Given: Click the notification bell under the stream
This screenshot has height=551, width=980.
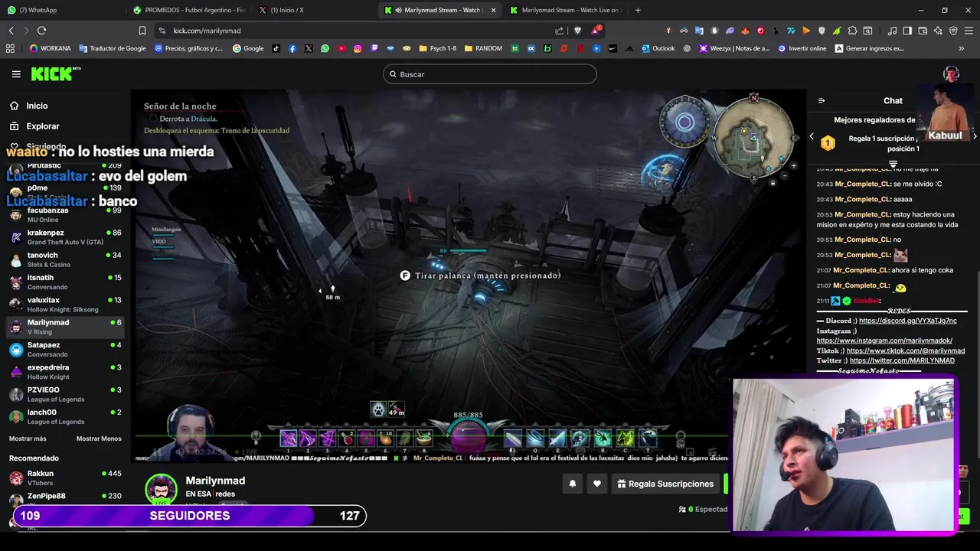Looking at the screenshot, I should click(572, 484).
